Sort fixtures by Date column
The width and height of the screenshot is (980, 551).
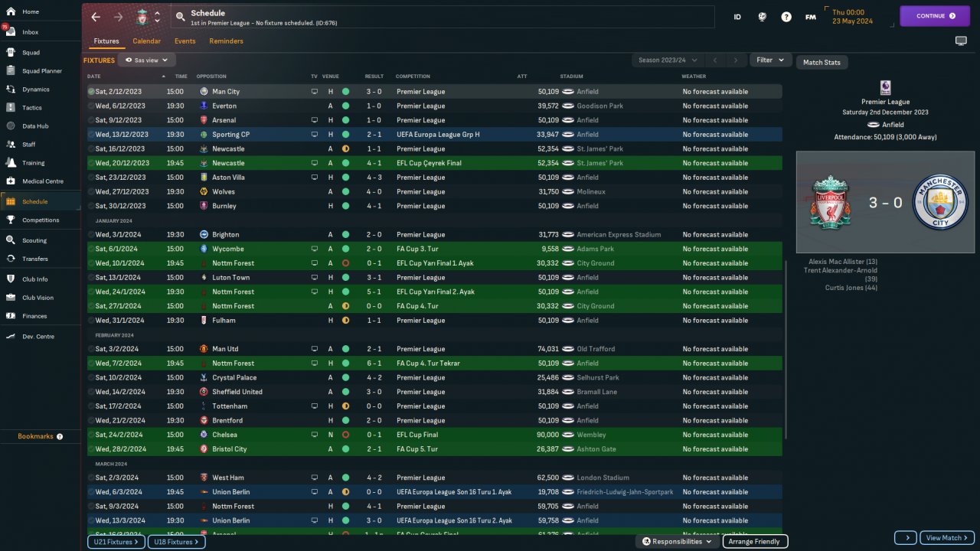coord(94,77)
